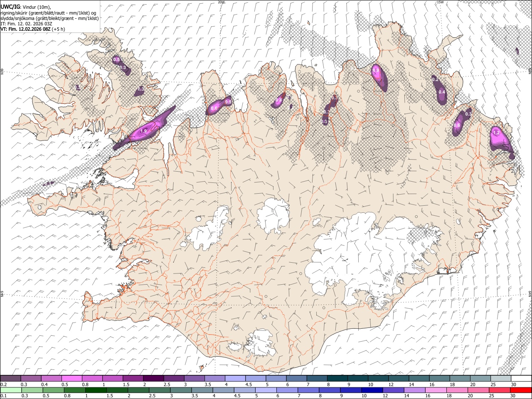The height and width of the screenshot is (399, 532).
Task: Select the top legend swatch between 0.2 and 0.3
Action: point(10,379)
